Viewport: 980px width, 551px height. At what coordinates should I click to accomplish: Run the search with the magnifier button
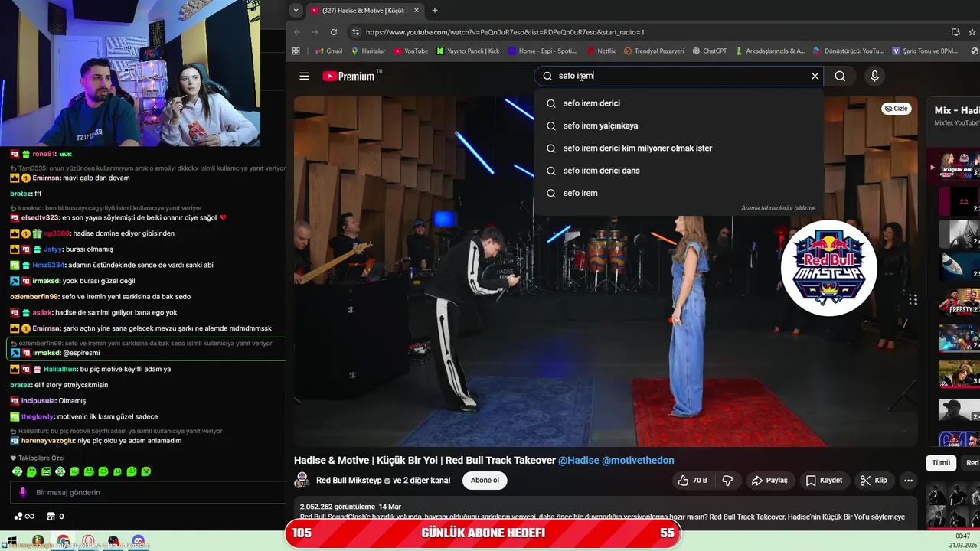pos(840,76)
